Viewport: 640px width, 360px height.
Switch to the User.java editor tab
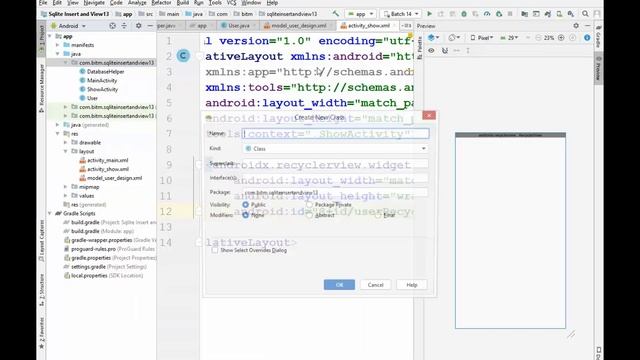239,26
